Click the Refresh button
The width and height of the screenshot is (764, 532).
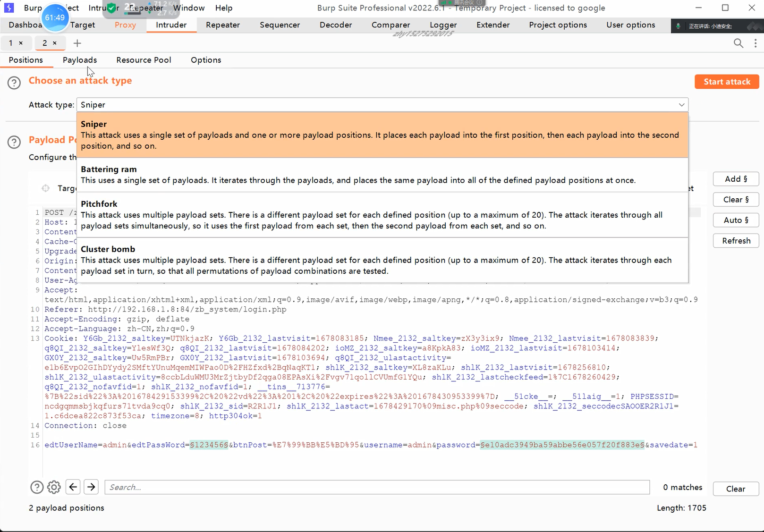pos(736,241)
